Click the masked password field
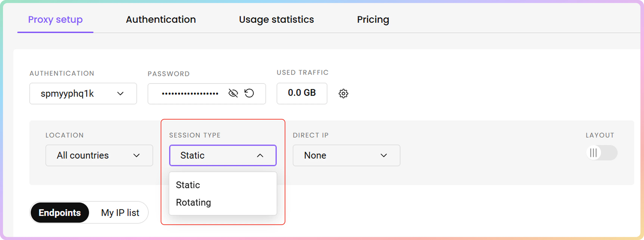The height and width of the screenshot is (240, 644). pyautogui.click(x=190, y=94)
